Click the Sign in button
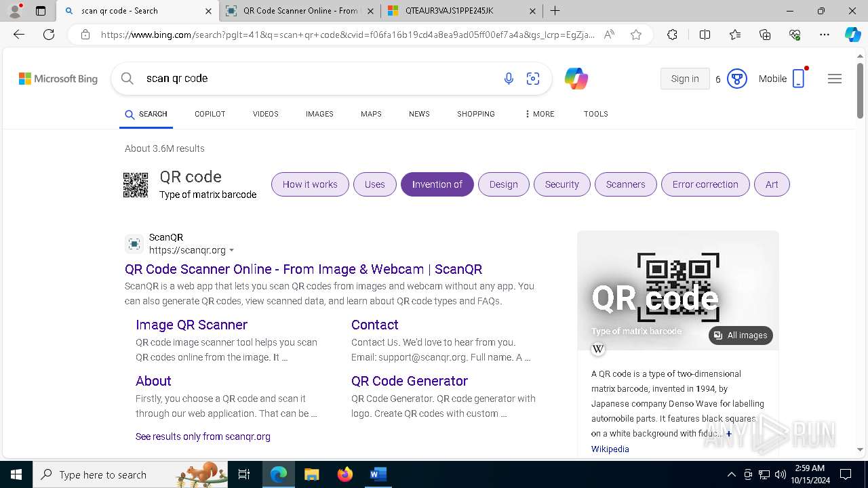868x488 pixels. coord(685,79)
